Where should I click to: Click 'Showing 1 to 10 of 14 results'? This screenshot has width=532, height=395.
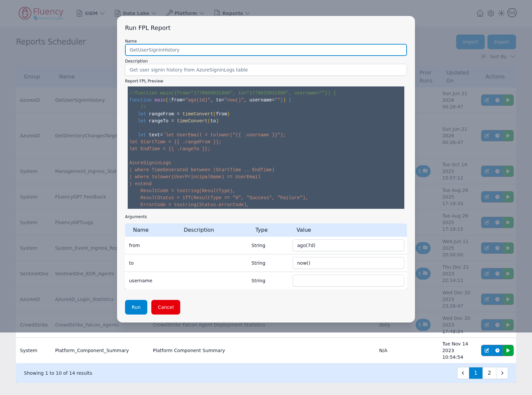point(58,373)
